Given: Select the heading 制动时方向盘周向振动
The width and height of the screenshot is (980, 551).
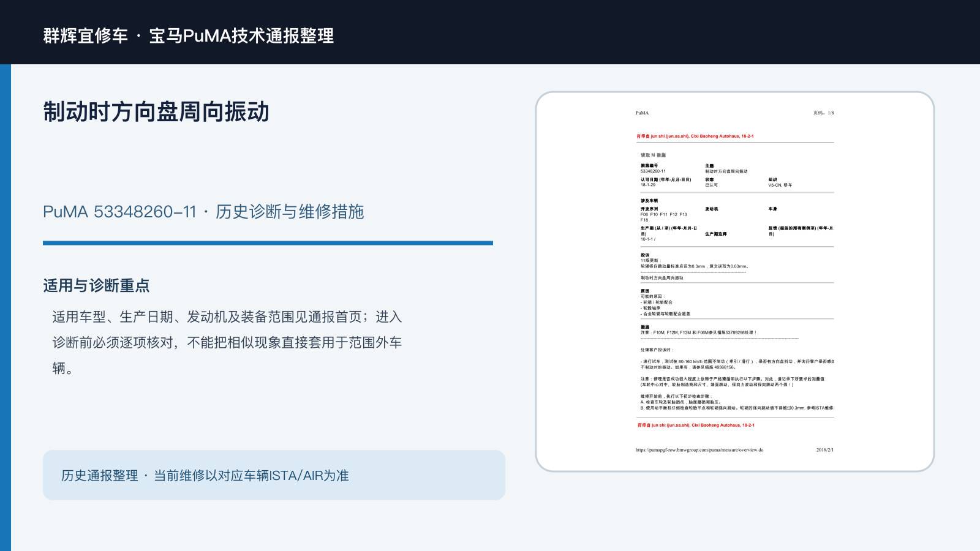Looking at the screenshot, I should coord(156,112).
